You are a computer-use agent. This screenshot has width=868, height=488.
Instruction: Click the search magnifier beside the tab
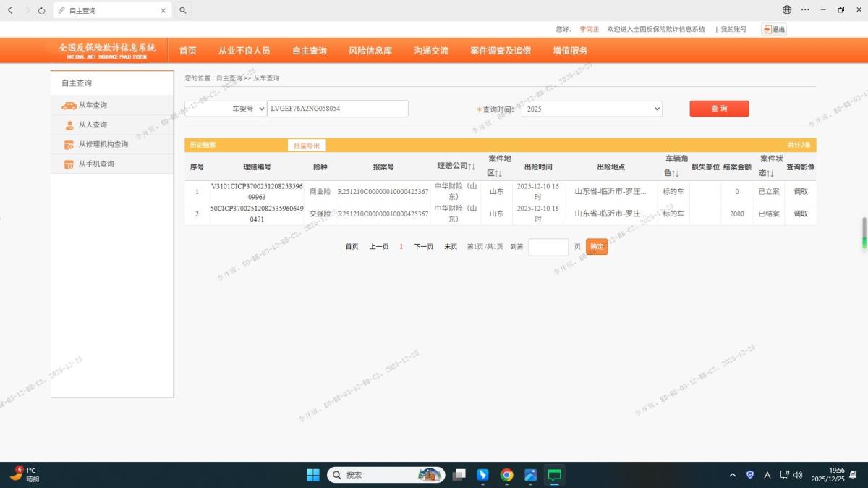click(183, 10)
